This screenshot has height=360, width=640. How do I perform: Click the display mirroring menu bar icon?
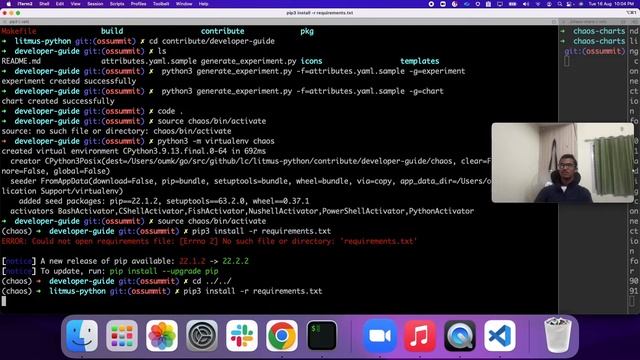click(x=500, y=4)
